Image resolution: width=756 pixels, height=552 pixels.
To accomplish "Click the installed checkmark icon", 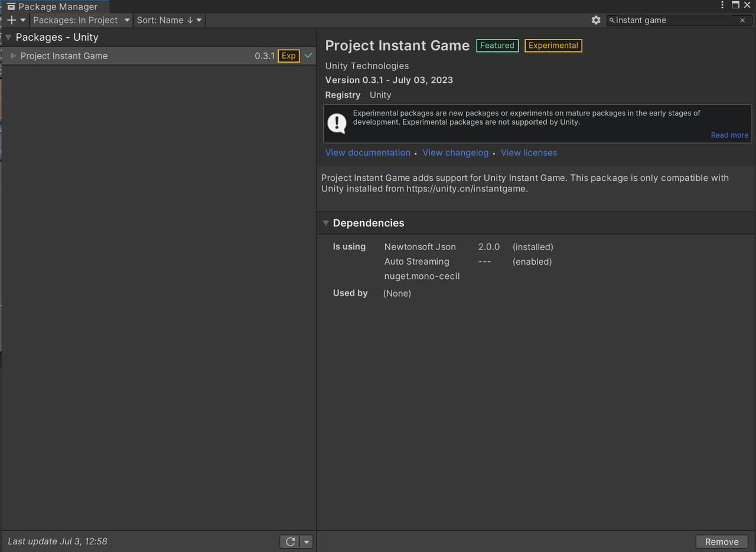I will pos(308,56).
